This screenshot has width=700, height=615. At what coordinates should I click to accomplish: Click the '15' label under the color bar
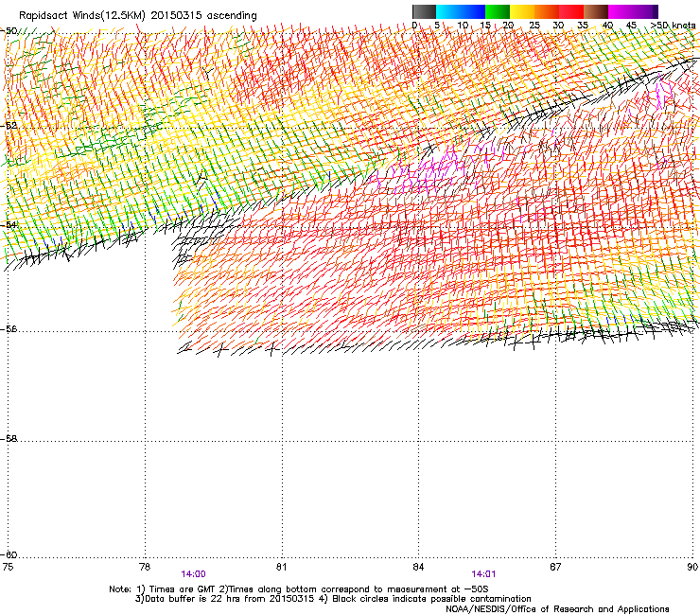pyautogui.click(x=485, y=26)
